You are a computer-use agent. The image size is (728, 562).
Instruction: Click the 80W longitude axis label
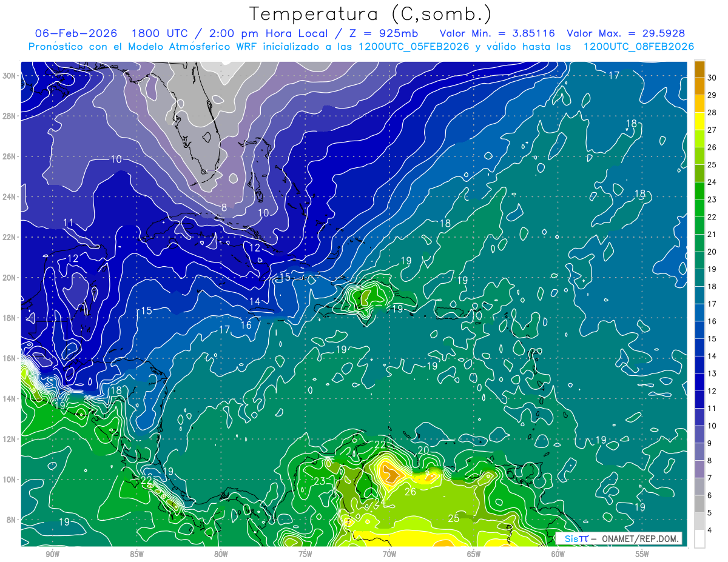[x=221, y=555]
